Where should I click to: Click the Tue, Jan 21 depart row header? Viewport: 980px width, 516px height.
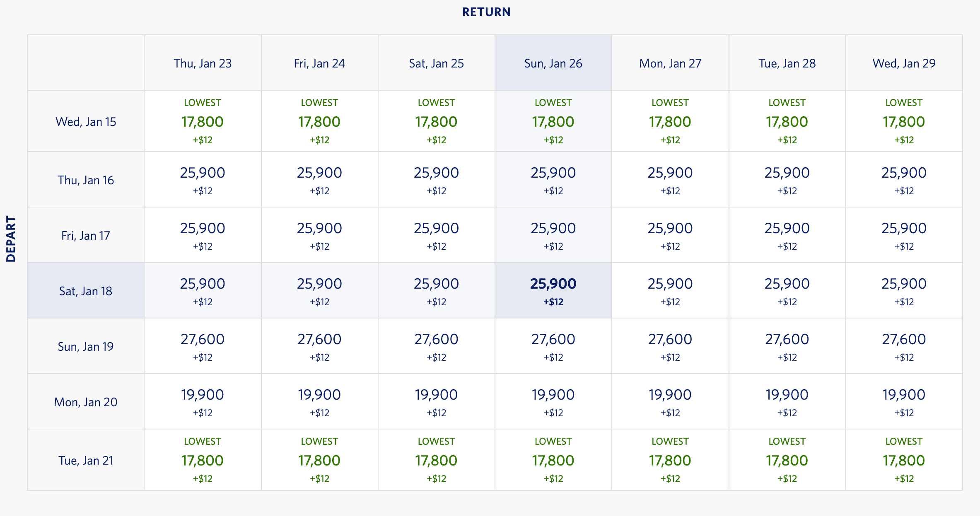tap(86, 460)
